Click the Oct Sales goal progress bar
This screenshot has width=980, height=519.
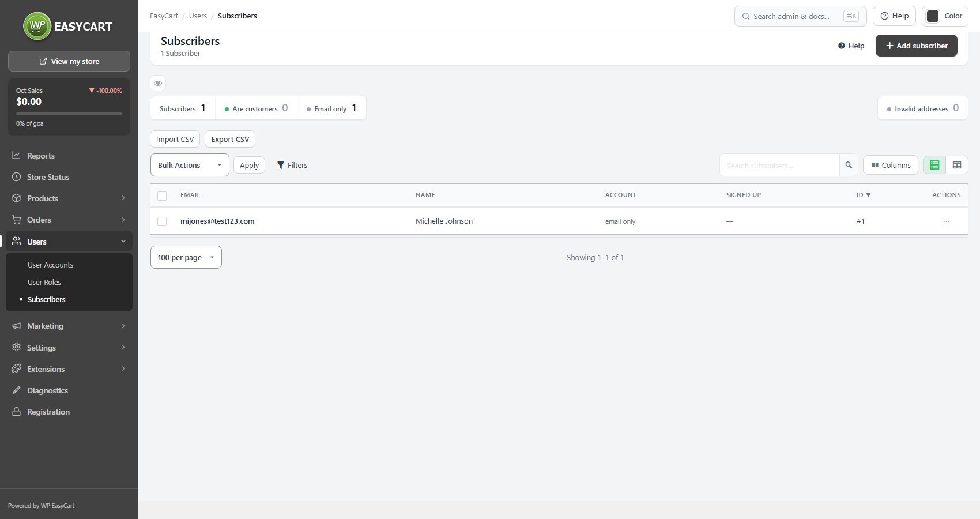pyautogui.click(x=69, y=114)
